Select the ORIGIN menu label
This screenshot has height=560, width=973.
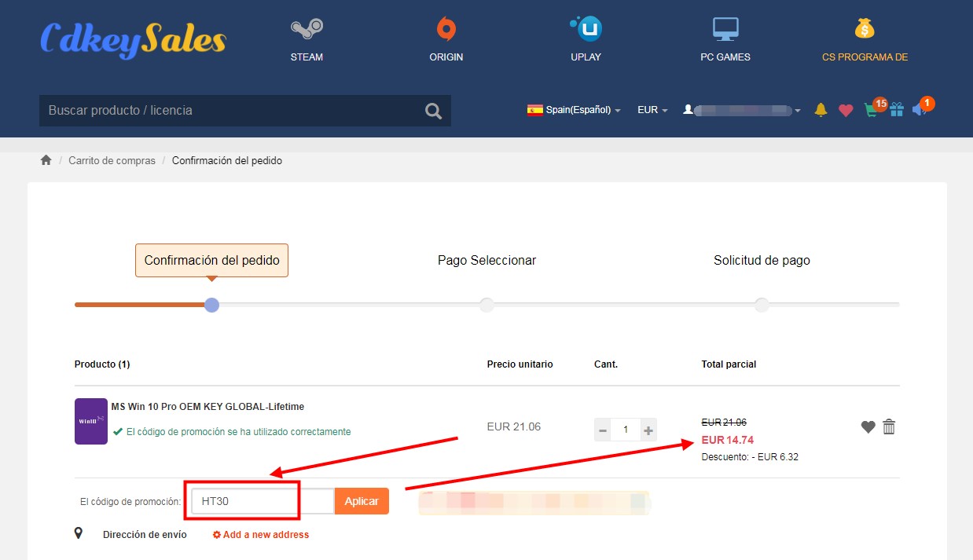click(x=446, y=57)
